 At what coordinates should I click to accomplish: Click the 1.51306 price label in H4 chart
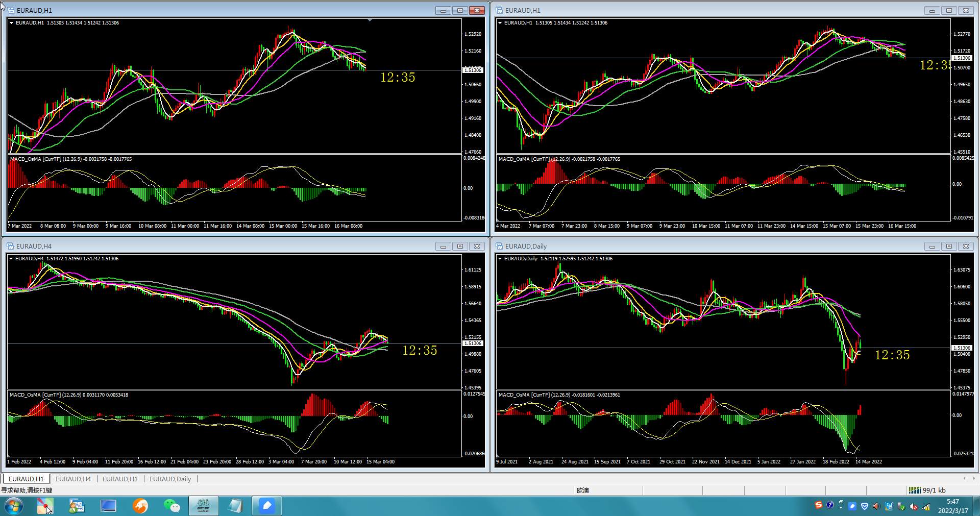473,343
